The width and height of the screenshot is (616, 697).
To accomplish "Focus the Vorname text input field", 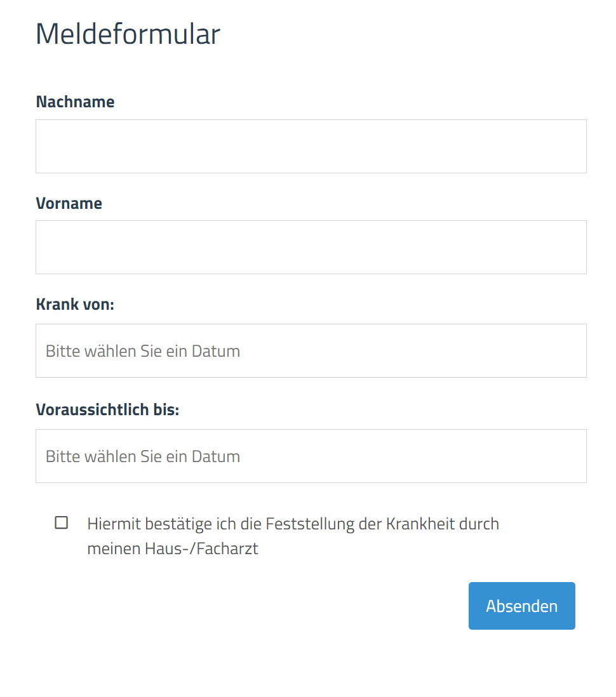I will pos(311,247).
